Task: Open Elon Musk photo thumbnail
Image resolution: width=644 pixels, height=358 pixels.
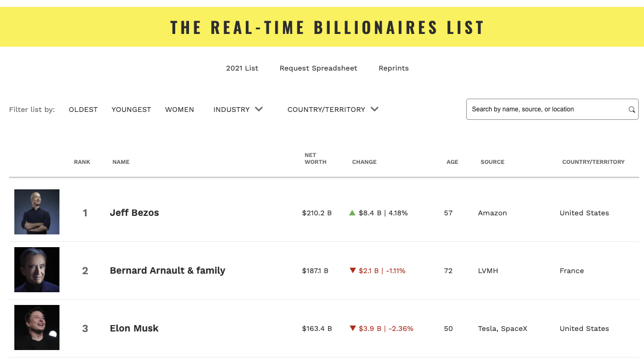Action: click(x=37, y=327)
